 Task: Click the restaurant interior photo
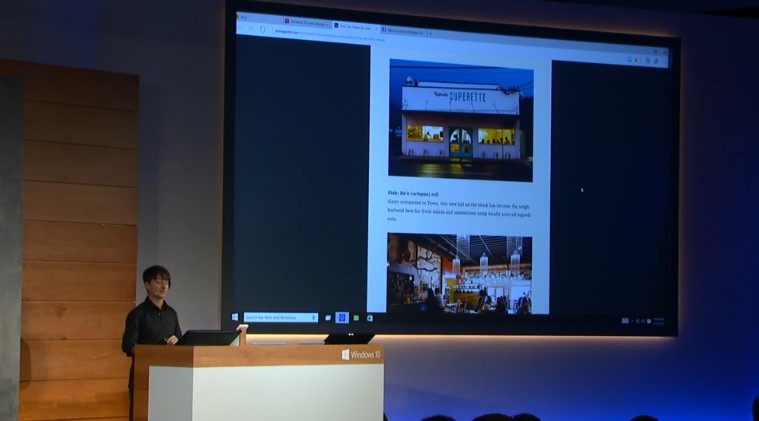point(459,274)
